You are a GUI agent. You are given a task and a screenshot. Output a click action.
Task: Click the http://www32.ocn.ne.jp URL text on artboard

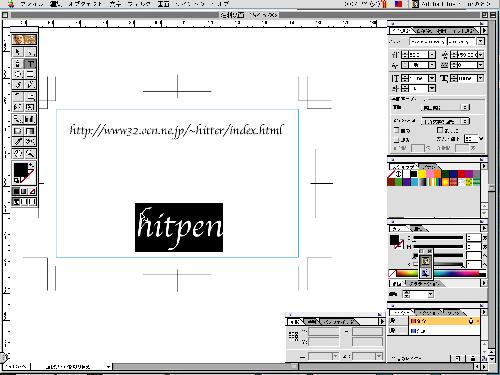pyautogui.click(x=176, y=130)
